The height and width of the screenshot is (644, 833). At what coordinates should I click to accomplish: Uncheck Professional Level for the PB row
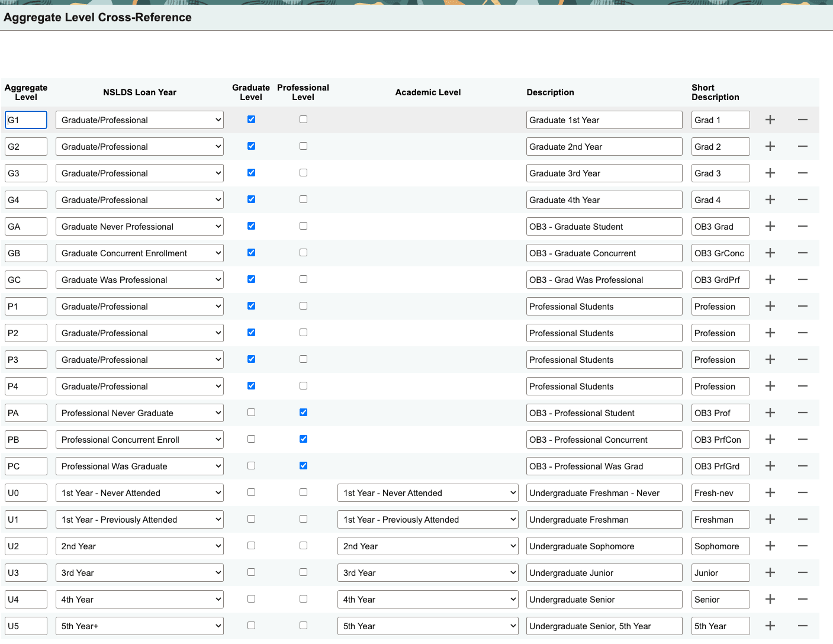click(303, 439)
